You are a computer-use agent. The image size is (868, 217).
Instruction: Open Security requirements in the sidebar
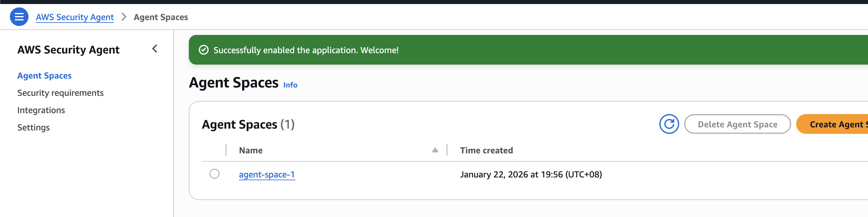click(60, 93)
